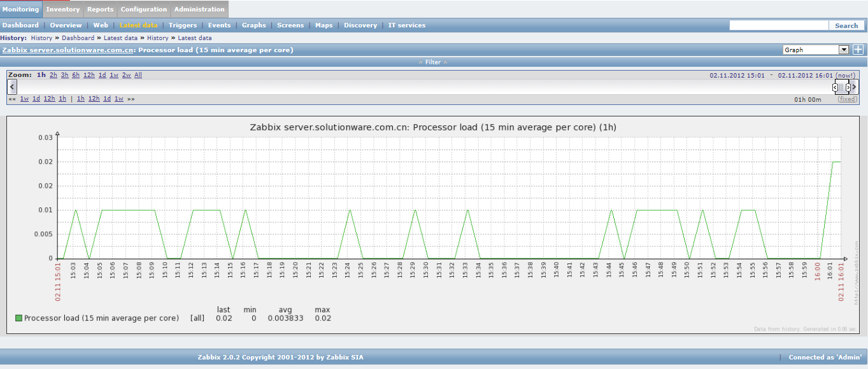The height and width of the screenshot is (369, 868).
Task: Go to the Screens submenu
Action: tap(290, 25)
